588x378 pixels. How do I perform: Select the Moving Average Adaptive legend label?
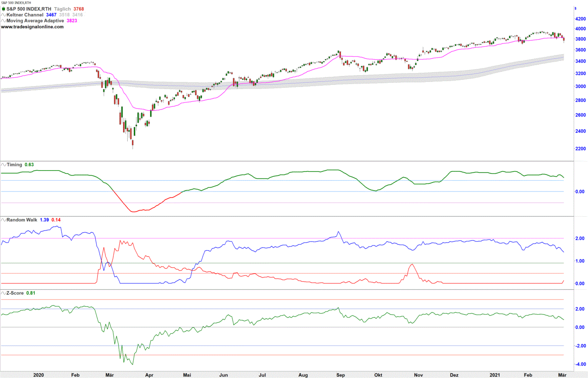coord(35,21)
